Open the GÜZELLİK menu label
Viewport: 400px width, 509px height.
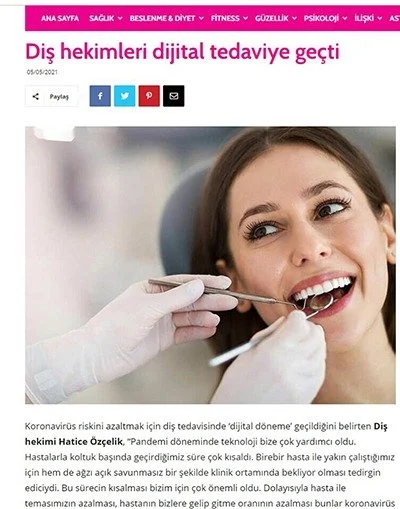272,18
